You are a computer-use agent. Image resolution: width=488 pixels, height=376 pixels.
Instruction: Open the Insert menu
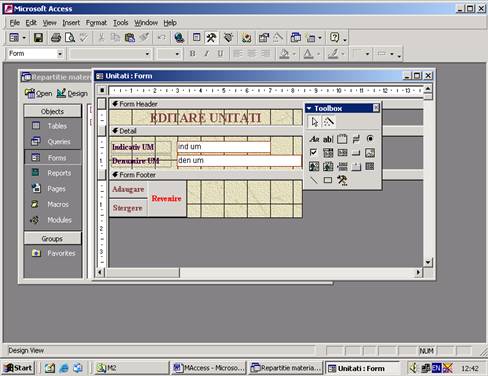71,23
